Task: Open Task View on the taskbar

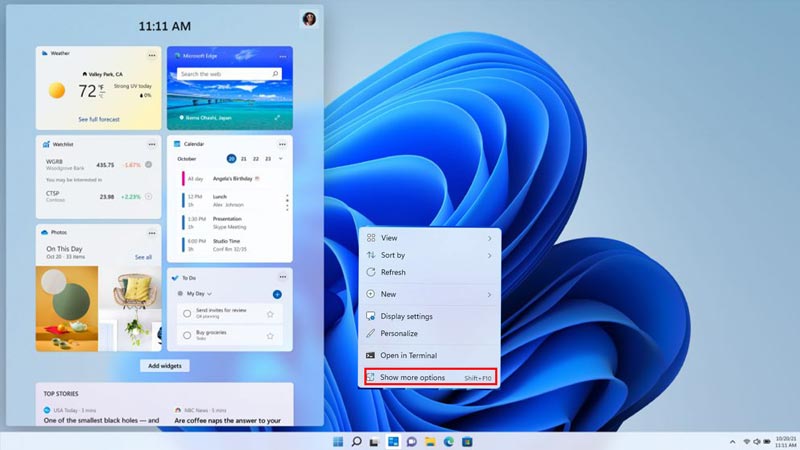Action: [374, 441]
